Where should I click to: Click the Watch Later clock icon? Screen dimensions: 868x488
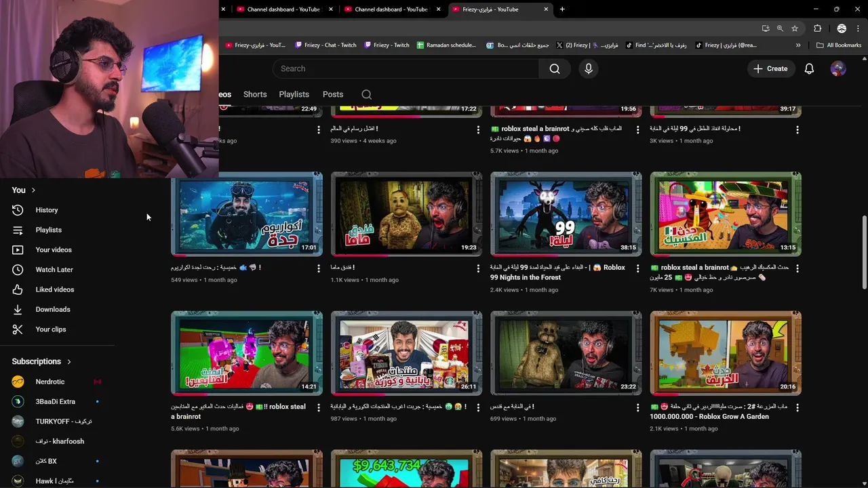18,270
